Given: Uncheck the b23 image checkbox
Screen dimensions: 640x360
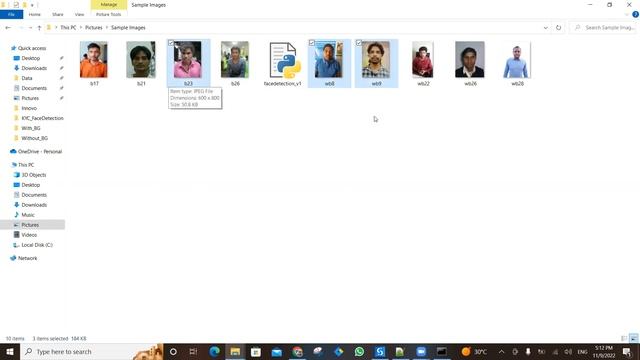Looking at the screenshot, I should pos(171,43).
